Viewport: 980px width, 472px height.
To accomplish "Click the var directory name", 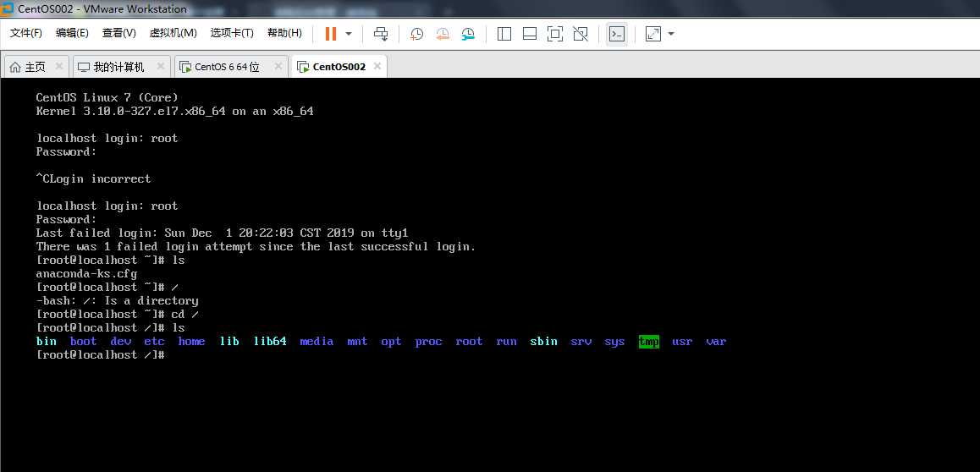I will point(716,342).
